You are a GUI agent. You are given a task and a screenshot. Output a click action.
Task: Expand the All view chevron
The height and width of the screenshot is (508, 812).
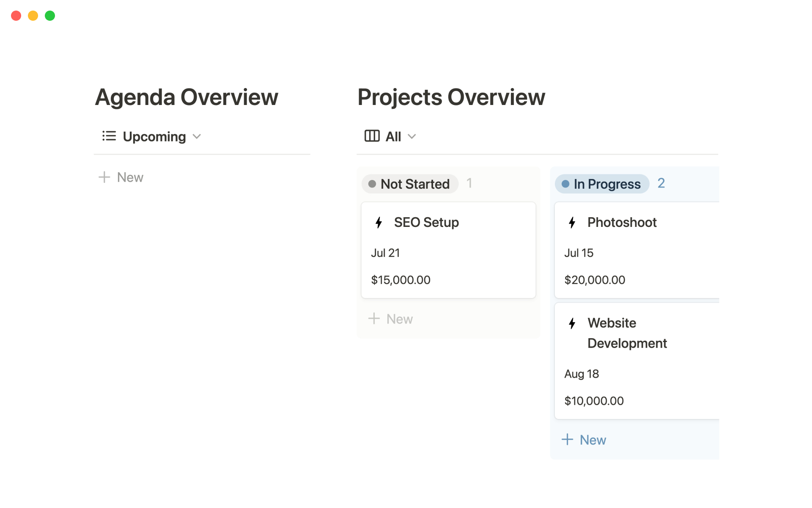pyautogui.click(x=412, y=137)
